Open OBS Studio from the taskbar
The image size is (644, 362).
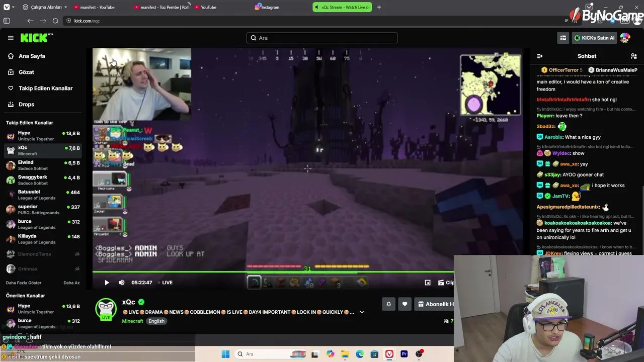pyautogui.click(x=419, y=354)
